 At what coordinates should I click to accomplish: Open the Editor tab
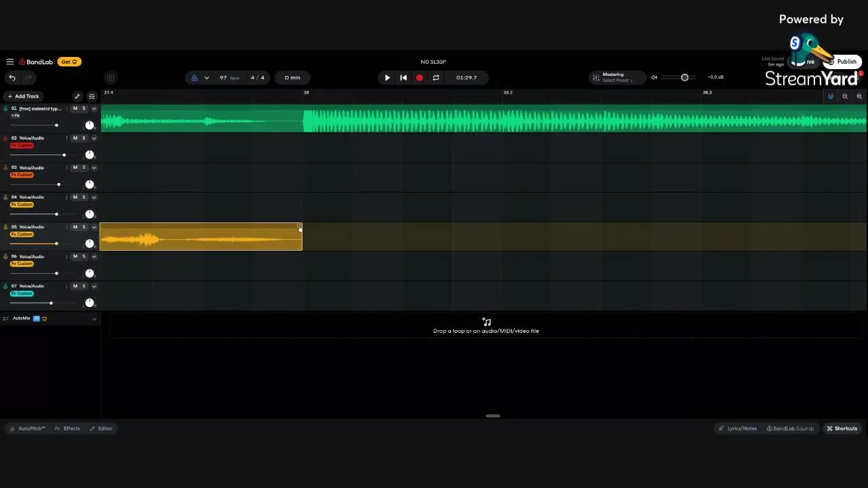[101, 428]
